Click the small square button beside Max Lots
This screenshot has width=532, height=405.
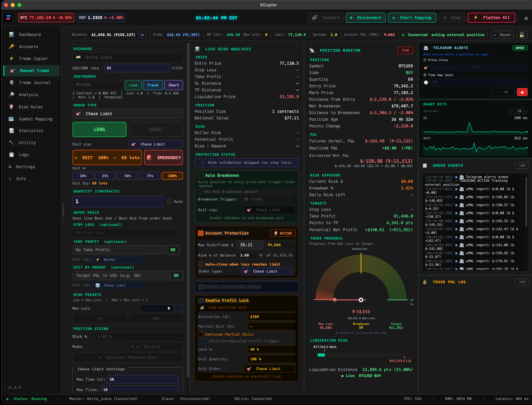coord(179,308)
